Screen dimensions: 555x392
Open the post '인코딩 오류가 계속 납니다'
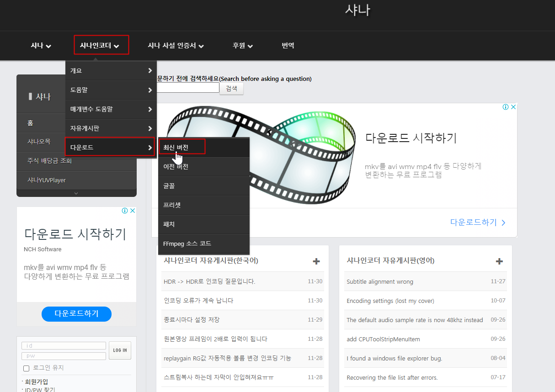click(x=198, y=301)
